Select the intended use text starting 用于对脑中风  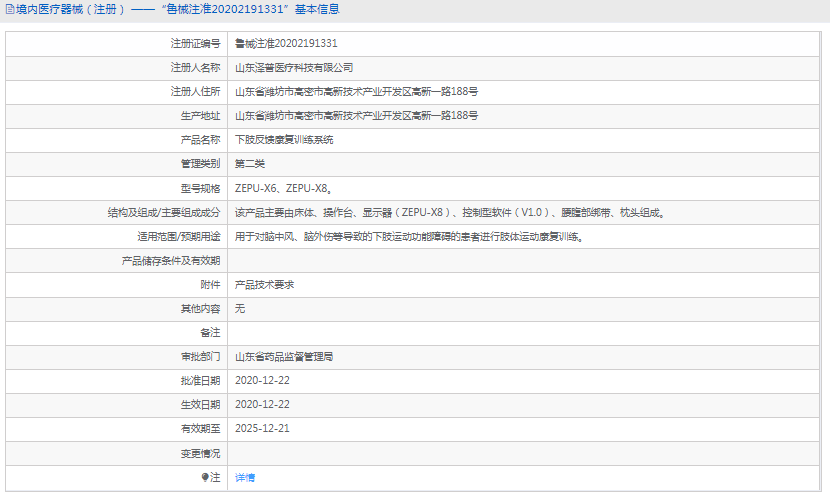409,237
